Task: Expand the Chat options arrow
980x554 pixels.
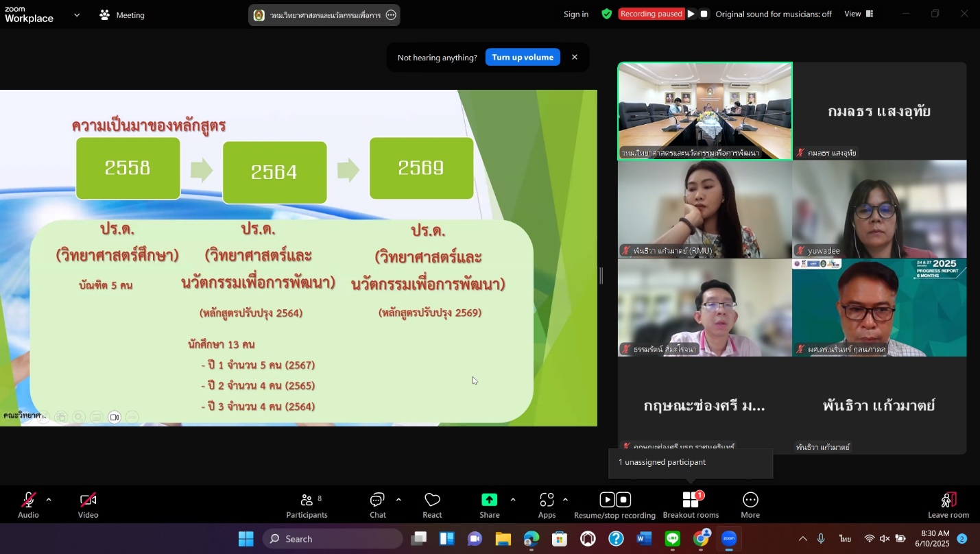Action: 398,500
